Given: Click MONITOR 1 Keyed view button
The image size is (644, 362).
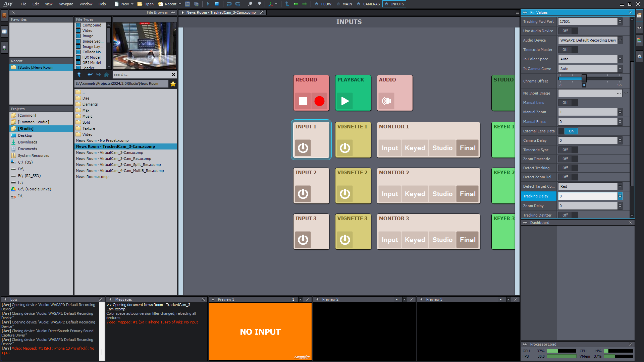Looking at the screenshot, I should [415, 147].
